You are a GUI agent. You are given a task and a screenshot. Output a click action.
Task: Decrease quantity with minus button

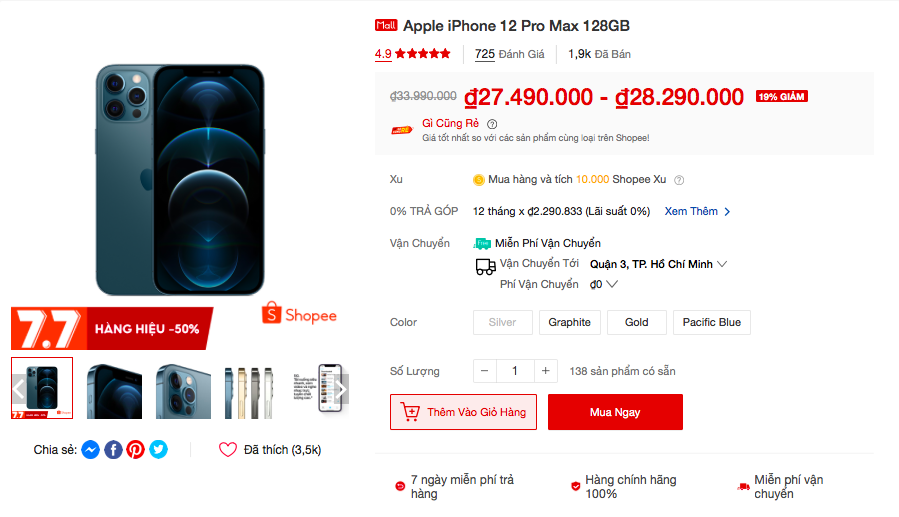[x=484, y=371]
